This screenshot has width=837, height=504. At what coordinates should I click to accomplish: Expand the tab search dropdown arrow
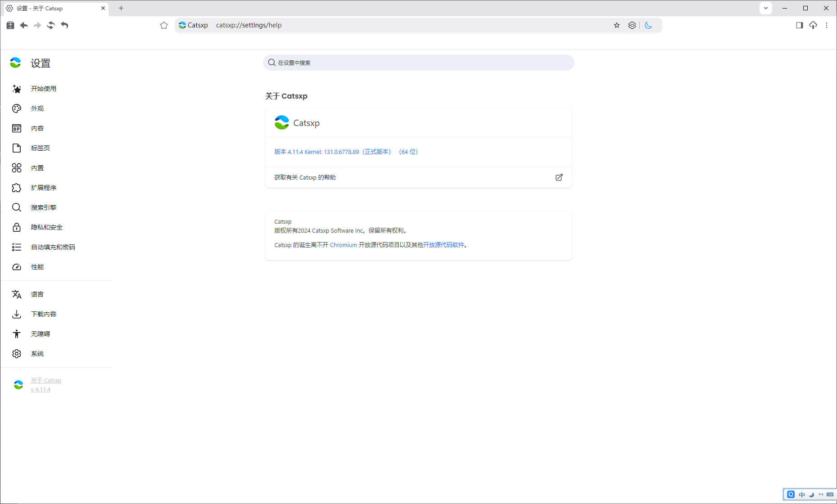point(766,8)
